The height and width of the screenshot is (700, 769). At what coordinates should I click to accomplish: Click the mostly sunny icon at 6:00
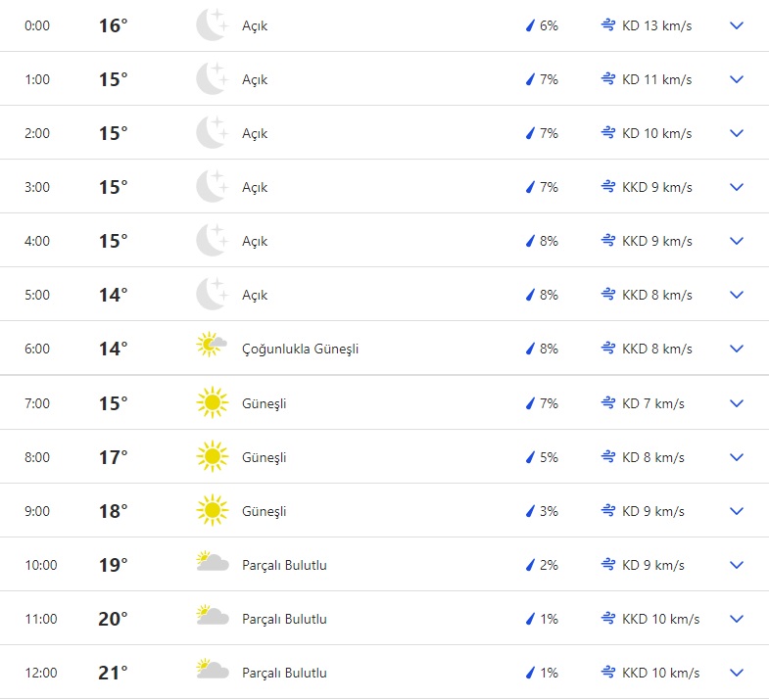tap(211, 348)
